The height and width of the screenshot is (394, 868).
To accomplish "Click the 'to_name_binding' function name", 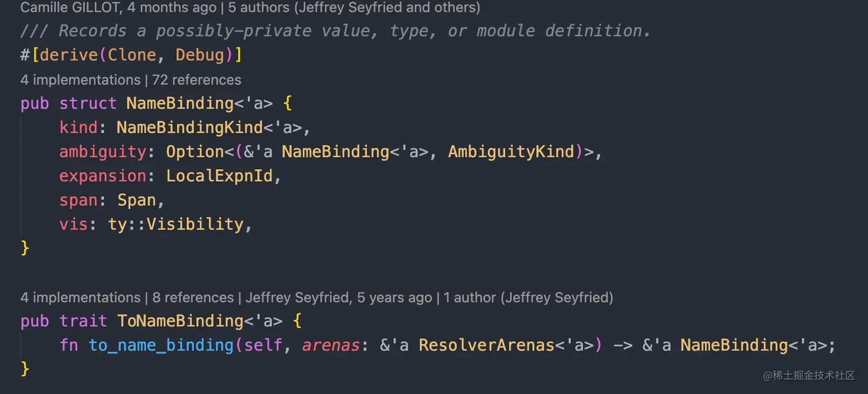I will click(161, 345).
